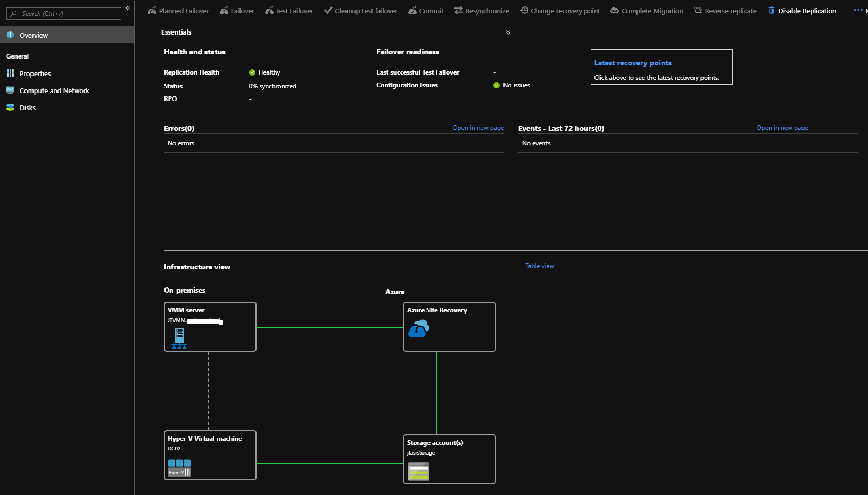Viewport: 868px width, 495px height.
Task: Click the Cleanup test failover checkmark icon
Action: point(328,10)
